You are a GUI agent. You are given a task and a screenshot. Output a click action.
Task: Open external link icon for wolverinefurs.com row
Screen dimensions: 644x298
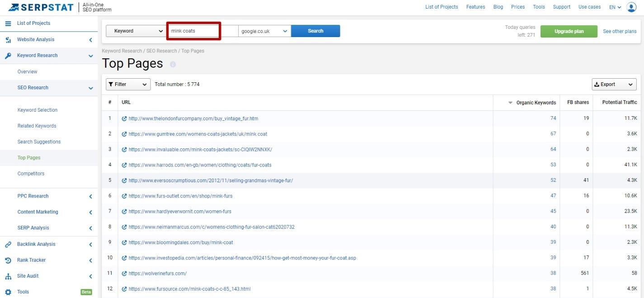(x=124, y=274)
